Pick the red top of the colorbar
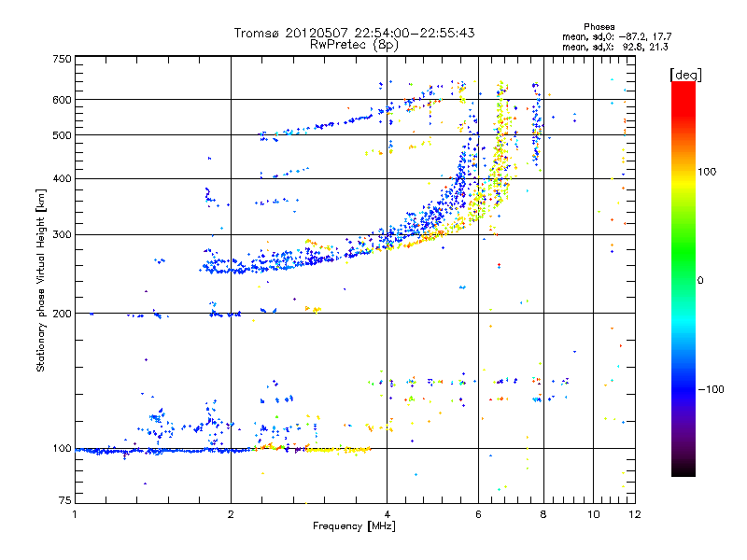The height and width of the screenshot is (560, 747). 683,87
